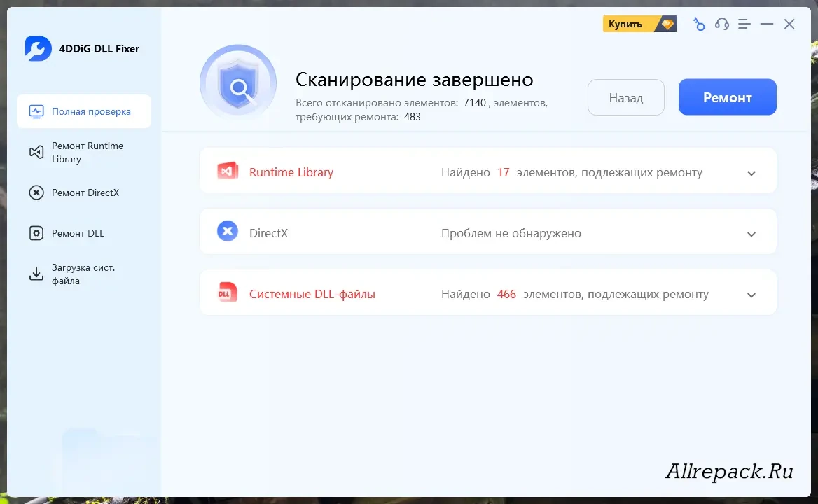Click the DirectX result label

269,233
